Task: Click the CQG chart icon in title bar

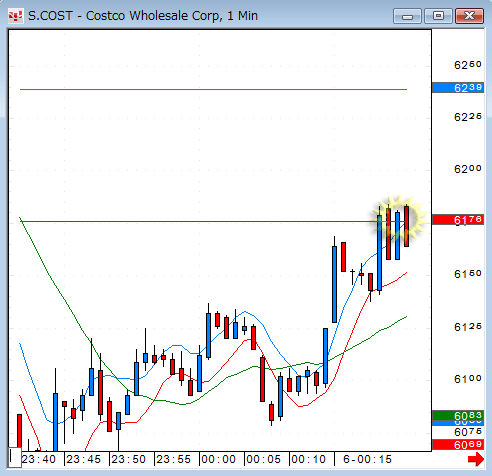Action: click(x=15, y=16)
